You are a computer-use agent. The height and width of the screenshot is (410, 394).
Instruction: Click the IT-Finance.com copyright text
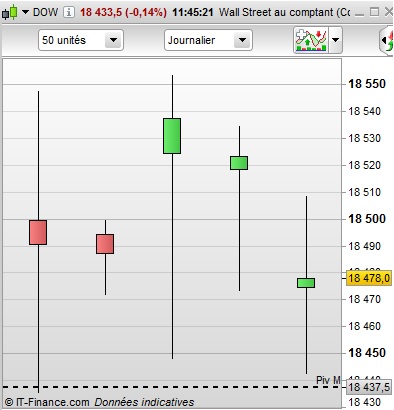(47, 402)
